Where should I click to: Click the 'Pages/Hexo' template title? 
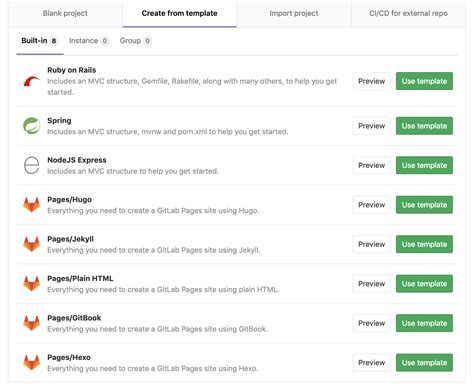(69, 357)
